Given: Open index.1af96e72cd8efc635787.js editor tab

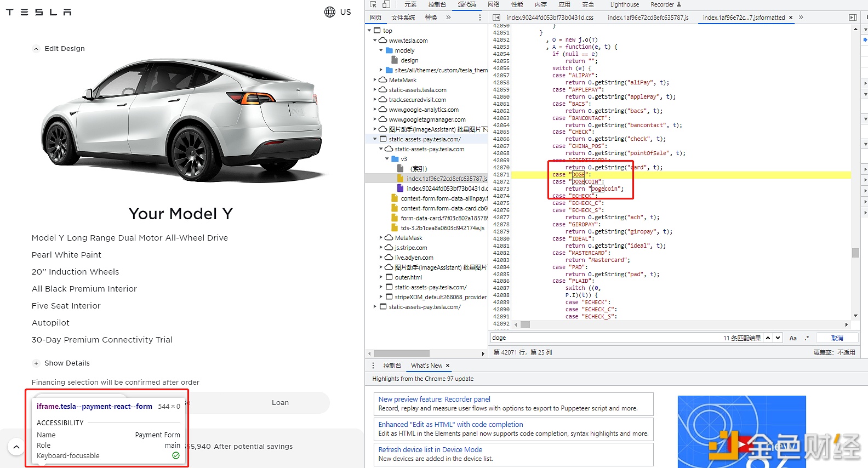Looking at the screenshot, I should 648,18.
